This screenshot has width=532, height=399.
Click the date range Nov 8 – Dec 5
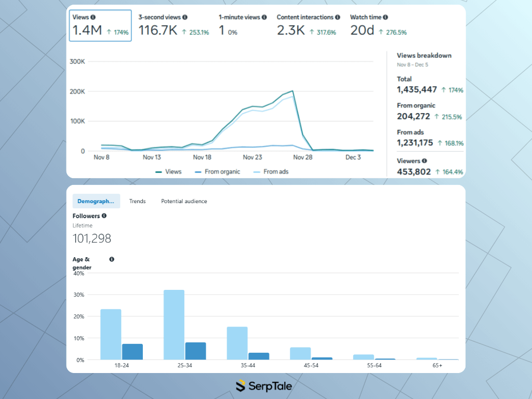413,65
